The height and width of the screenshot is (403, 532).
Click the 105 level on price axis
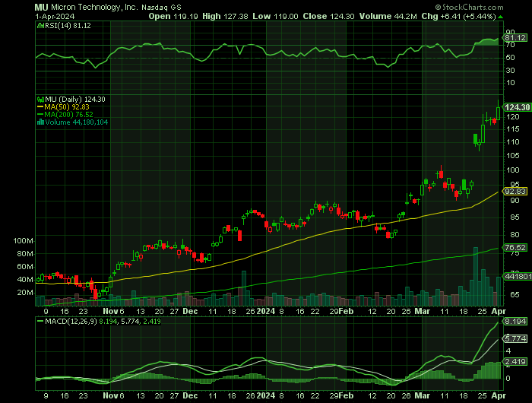[x=512, y=155]
